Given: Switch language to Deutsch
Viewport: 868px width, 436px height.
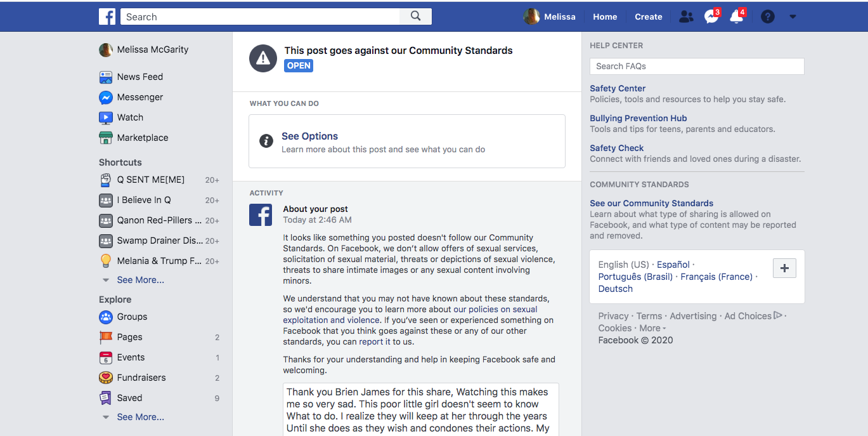Looking at the screenshot, I should pyautogui.click(x=616, y=289).
